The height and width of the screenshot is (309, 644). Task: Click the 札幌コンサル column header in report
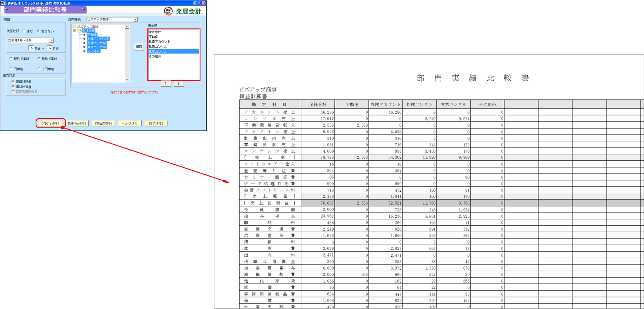(420, 104)
